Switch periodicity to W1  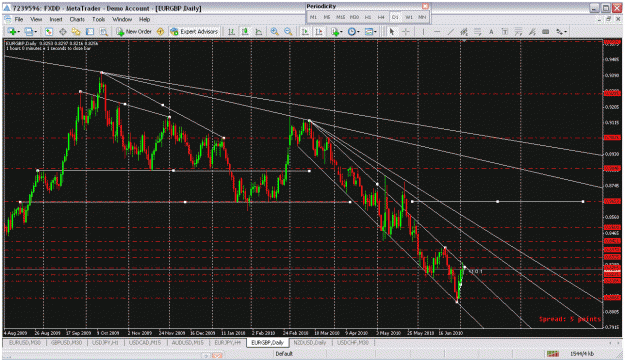409,17
